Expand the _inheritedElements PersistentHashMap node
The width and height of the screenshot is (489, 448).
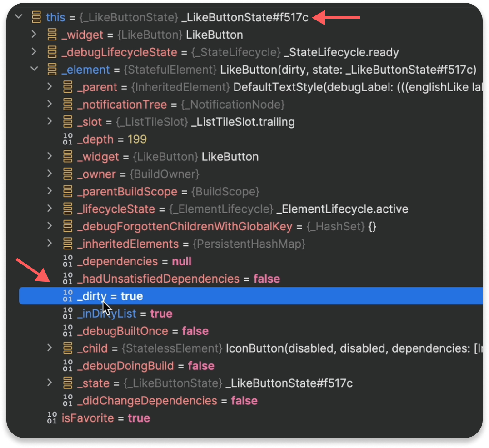tap(50, 244)
